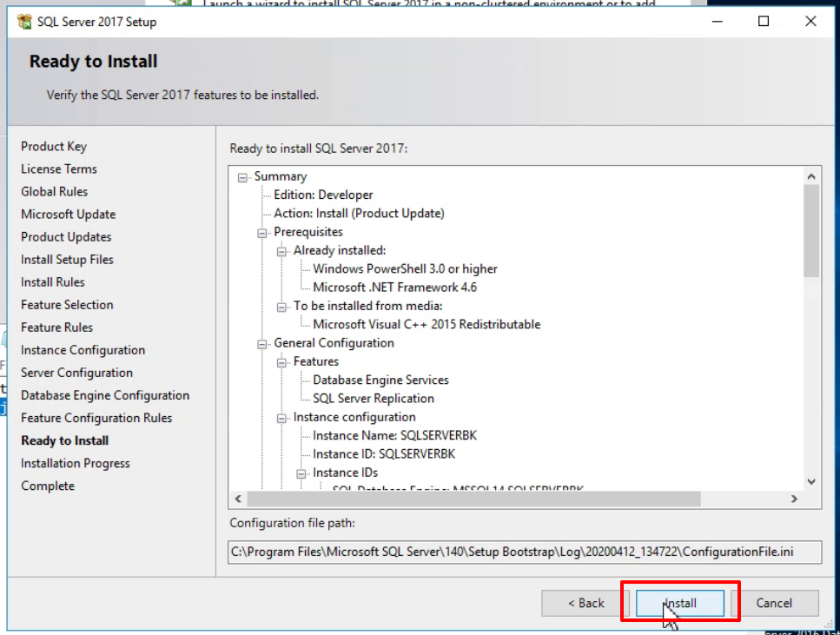Select Instance Name: SQLSERVERBK row
Image resolution: width=840 pixels, height=635 pixels.
[395, 436]
